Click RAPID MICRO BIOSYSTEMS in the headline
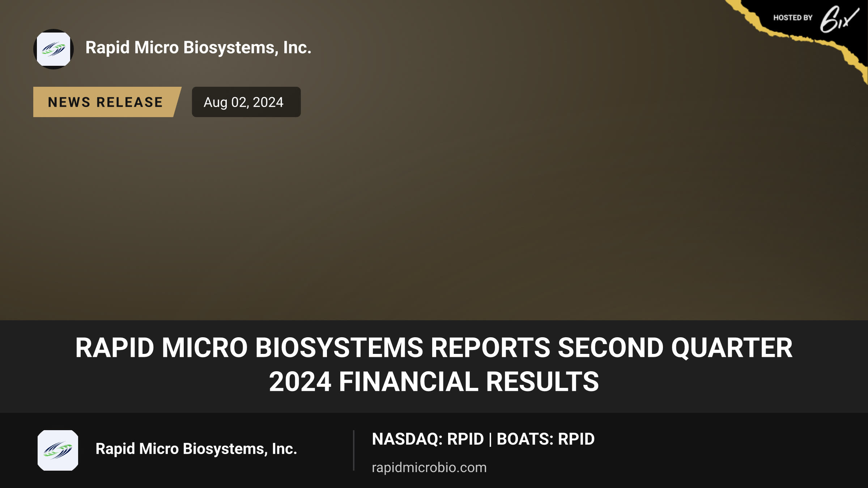The width and height of the screenshot is (868, 488). 249,348
